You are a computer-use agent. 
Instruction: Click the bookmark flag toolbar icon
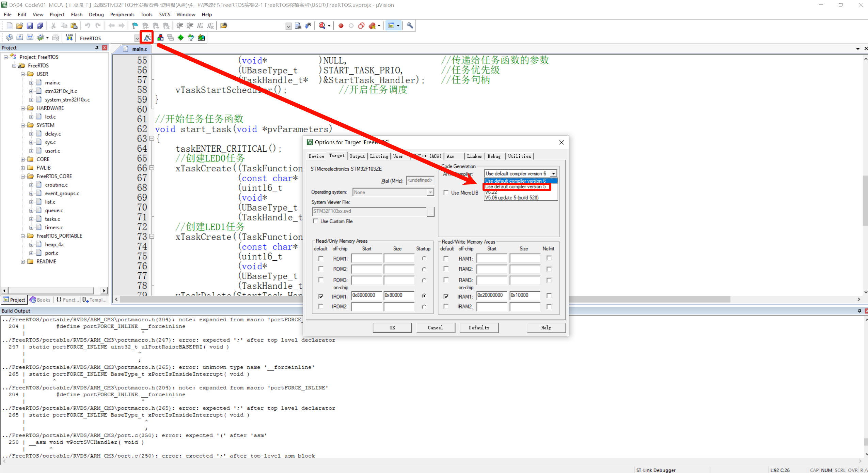click(135, 26)
